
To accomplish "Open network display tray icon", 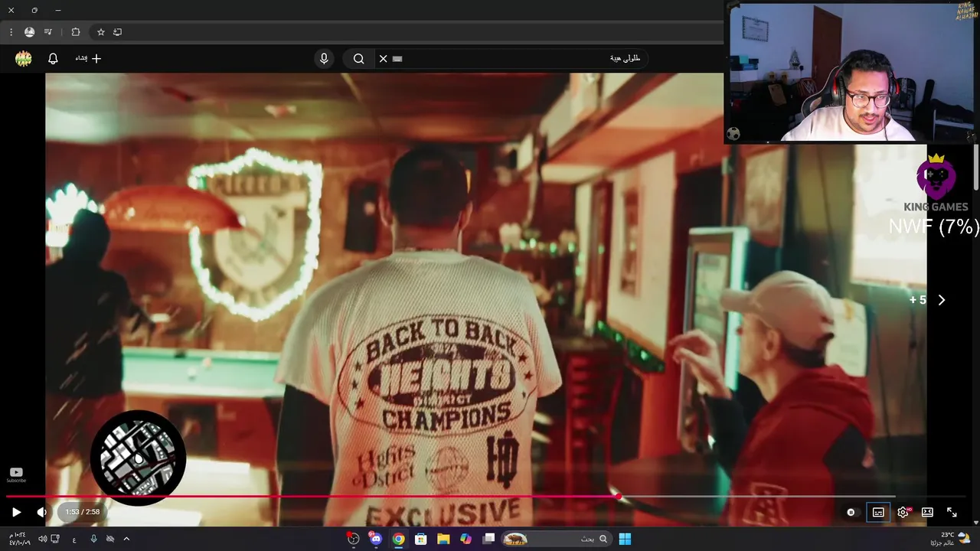I will point(56,539).
